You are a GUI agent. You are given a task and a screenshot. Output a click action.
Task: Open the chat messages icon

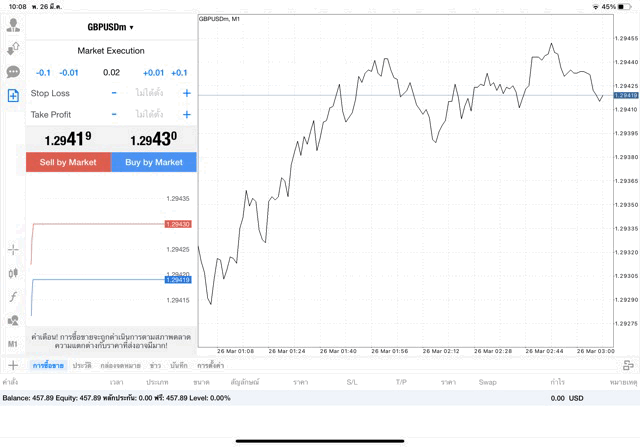point(13,72)
